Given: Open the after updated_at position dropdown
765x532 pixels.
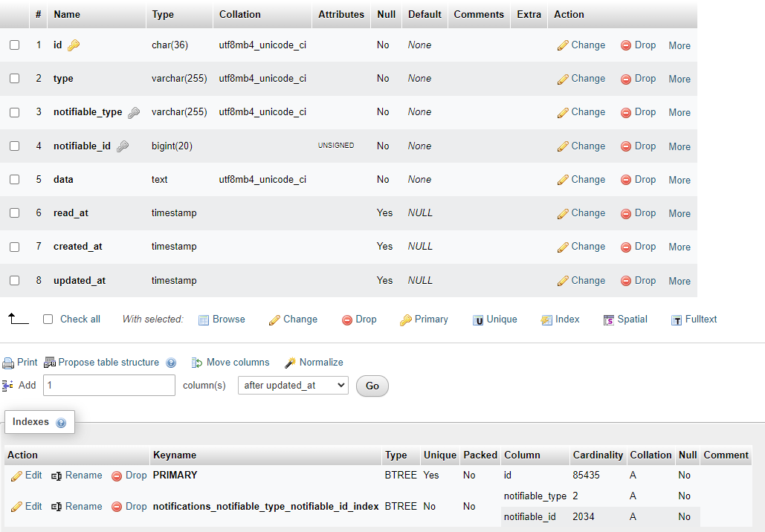Looking at the screenshot, I should tap(293, 386).
